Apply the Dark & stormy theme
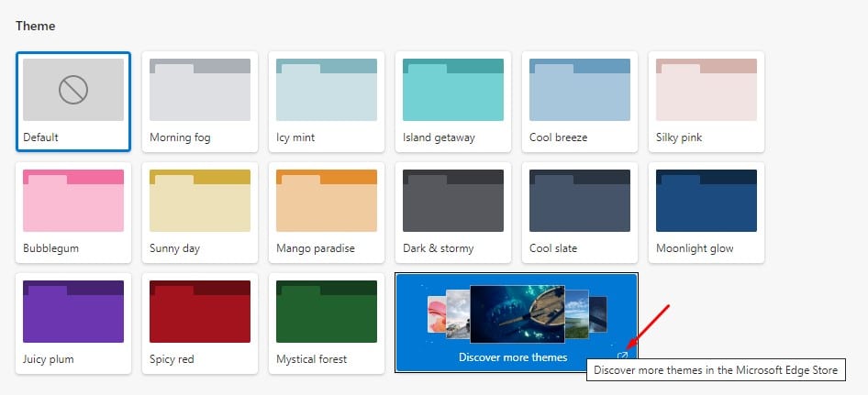 (453, 213)
